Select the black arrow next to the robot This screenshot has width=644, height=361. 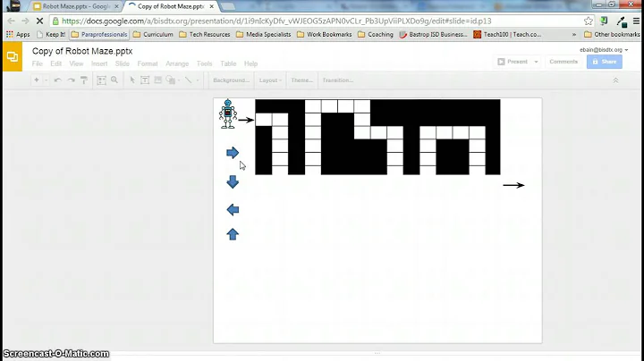coord(246,120)
